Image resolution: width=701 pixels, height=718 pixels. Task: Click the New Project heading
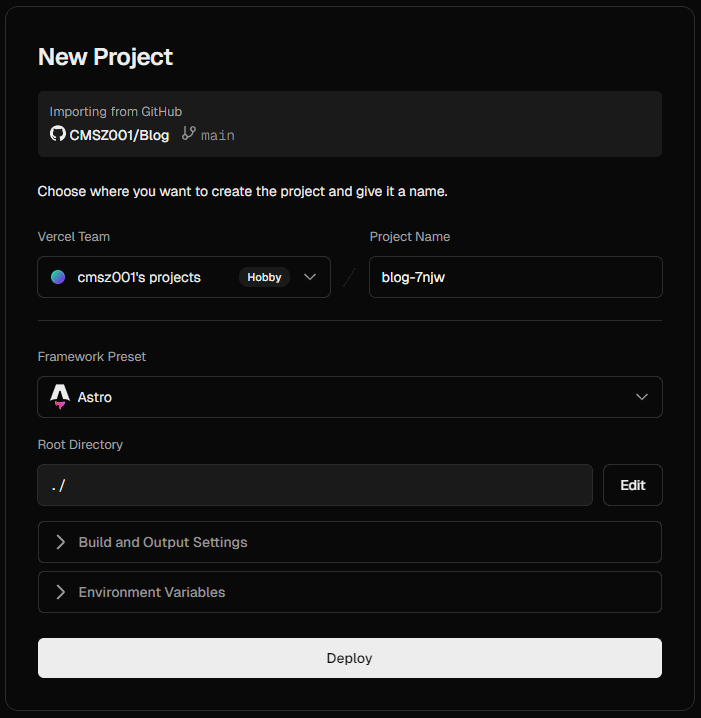[105, 57]
